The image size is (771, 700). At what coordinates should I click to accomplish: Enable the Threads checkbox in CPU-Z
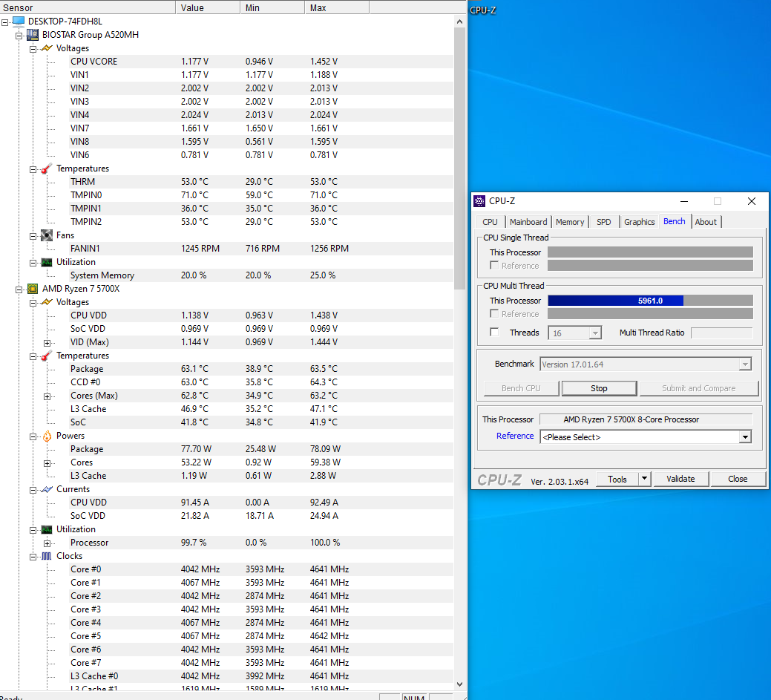(494, 332)
